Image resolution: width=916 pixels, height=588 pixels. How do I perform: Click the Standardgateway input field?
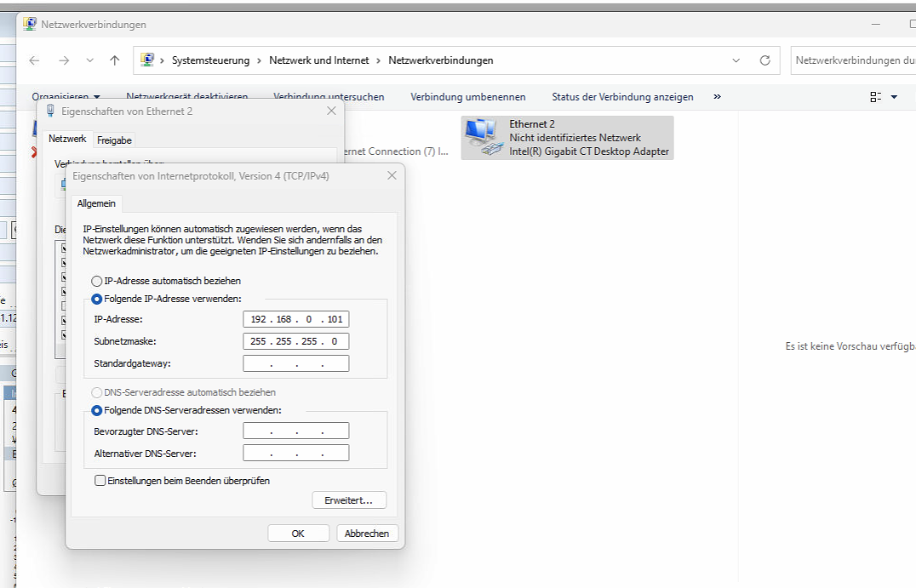(x=295, y=364)
